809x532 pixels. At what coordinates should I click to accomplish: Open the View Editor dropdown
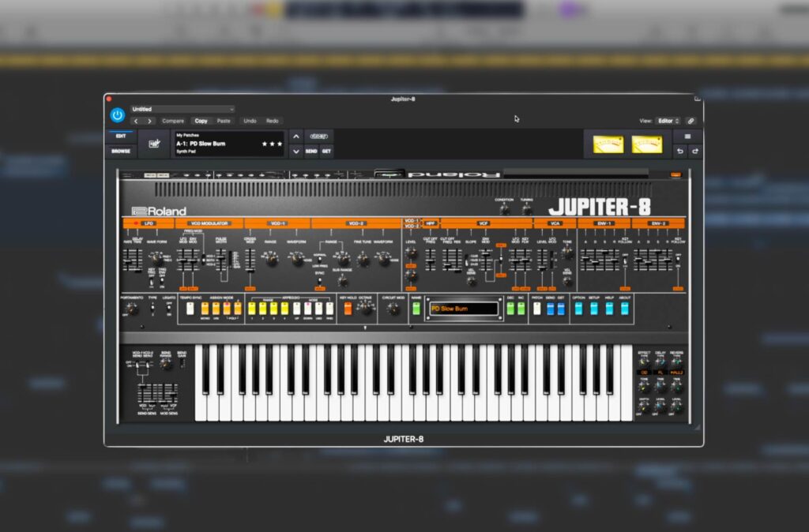[x=668, y=121]
